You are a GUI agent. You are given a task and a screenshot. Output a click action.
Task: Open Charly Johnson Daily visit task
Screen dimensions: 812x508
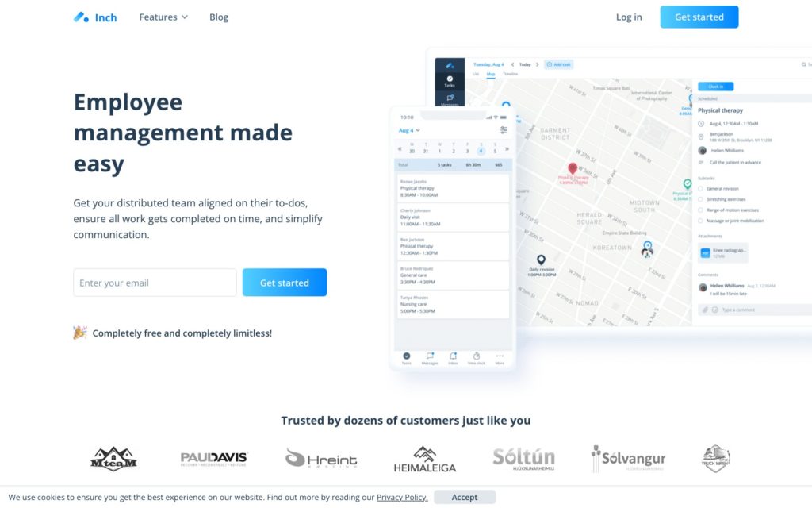pyautogui.click(x=453, y=217)
